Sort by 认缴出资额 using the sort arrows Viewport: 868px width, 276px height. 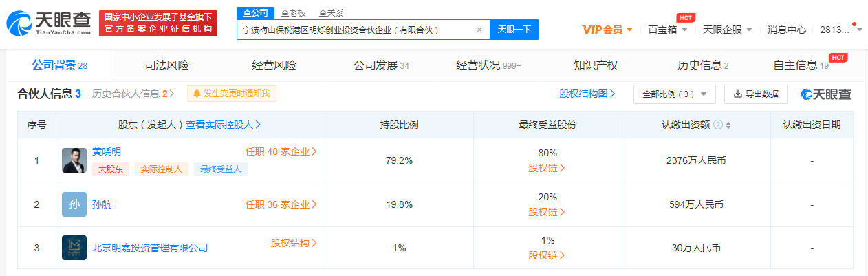728,125
